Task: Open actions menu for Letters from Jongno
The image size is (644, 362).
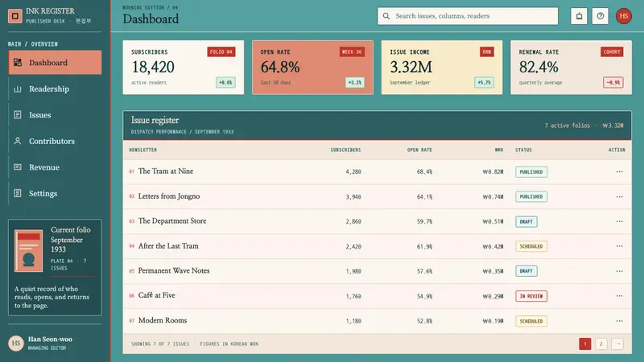Action: click(619, 196)
